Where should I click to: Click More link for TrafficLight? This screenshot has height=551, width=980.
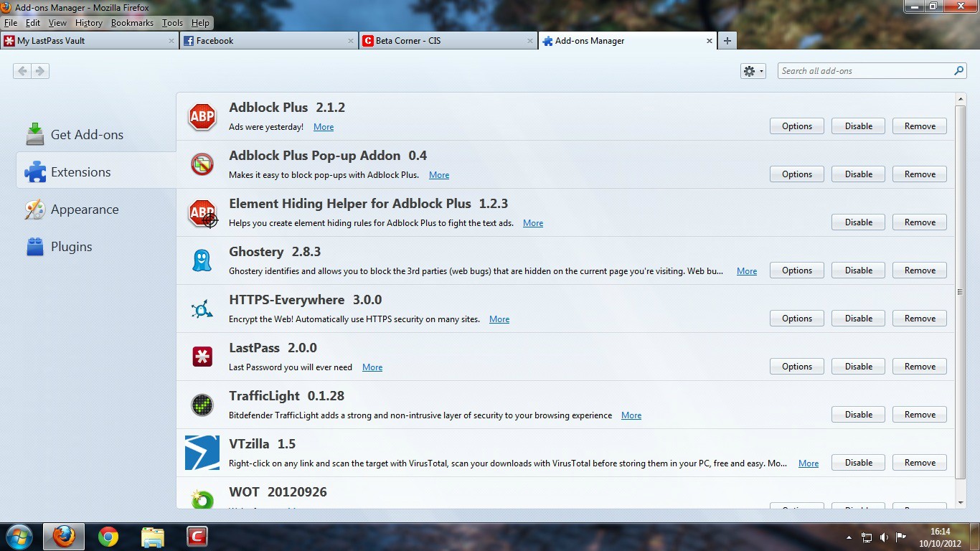click(x=631, y=415)
